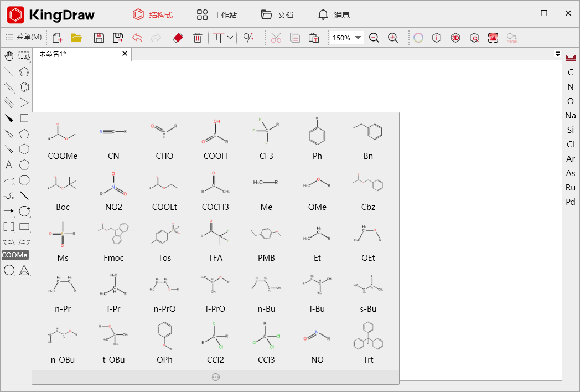Expand the 150% zoom level dropdown
The height and width of the screenshot is (392, 580).
[x=358, y=38]
